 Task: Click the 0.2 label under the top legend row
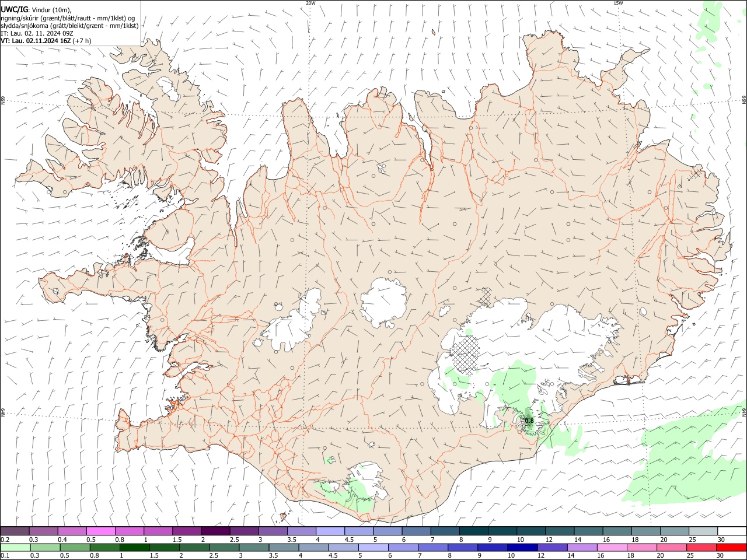coord(5,540)
